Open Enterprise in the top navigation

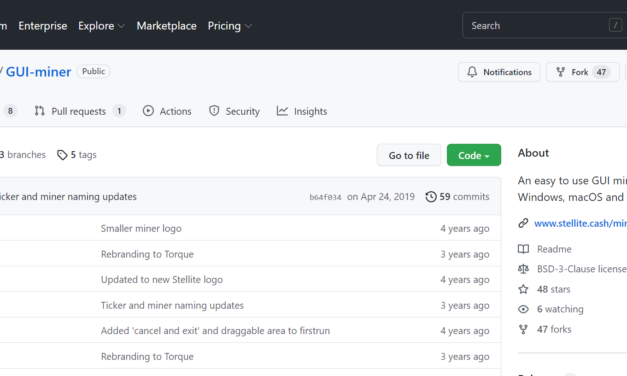[x=43, y=26]
